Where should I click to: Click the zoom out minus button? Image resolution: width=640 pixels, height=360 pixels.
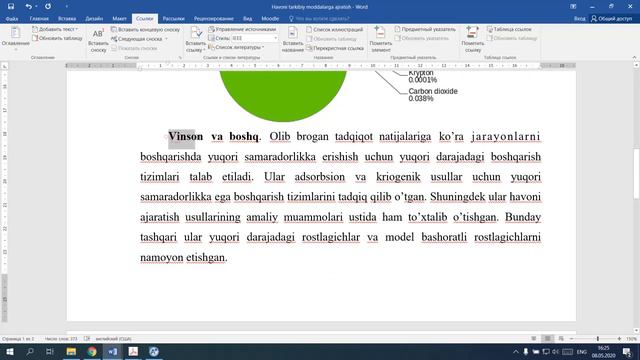[571, 339]
